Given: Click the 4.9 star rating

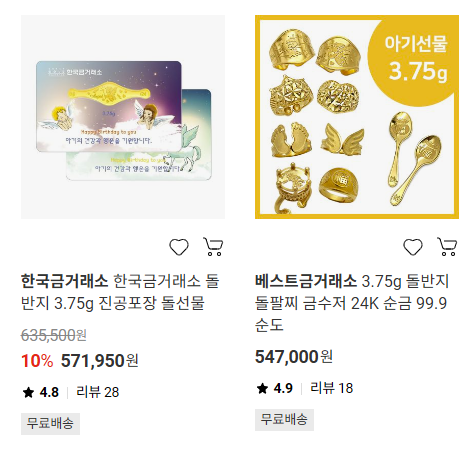Looking at the screenshot, I should [x=275, y=388].
